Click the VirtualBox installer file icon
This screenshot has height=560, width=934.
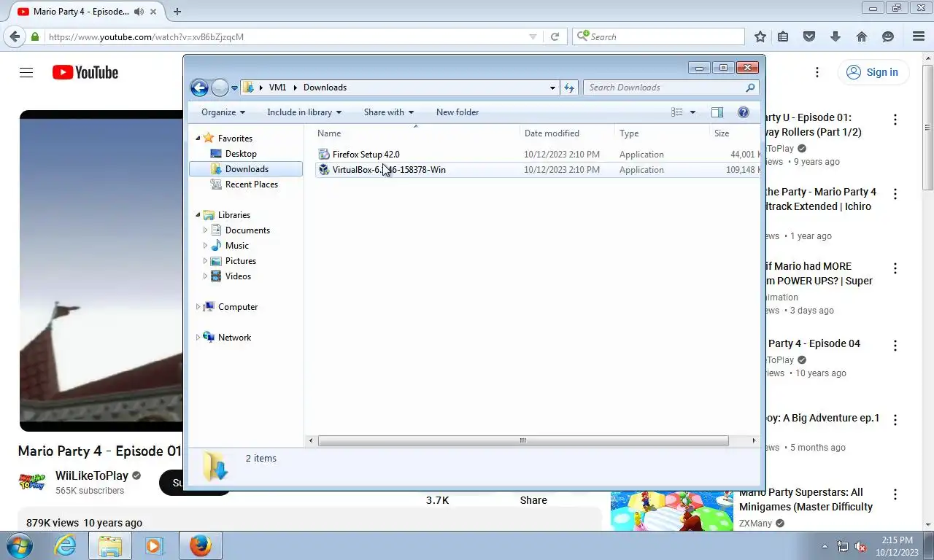324,170
